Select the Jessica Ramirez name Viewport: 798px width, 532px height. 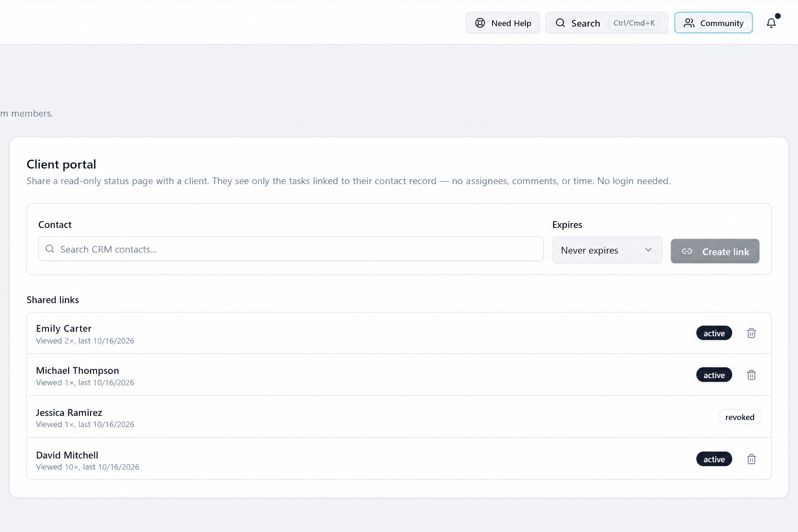[69, 412]
